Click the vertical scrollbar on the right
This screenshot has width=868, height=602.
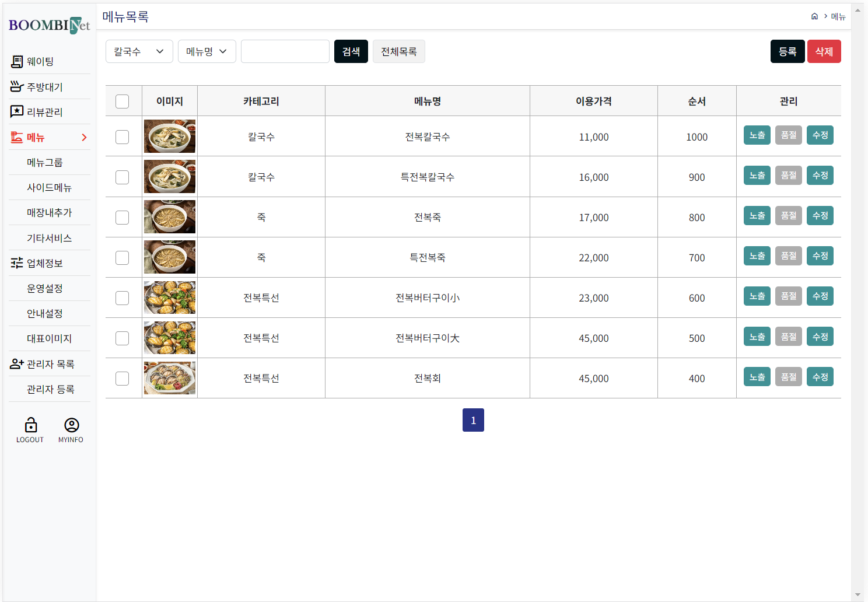pos(857,292)
